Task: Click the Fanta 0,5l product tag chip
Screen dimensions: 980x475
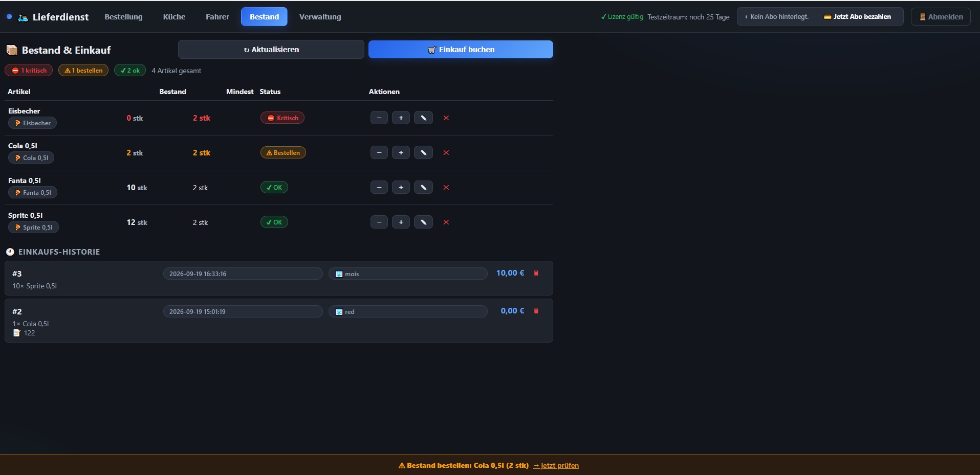Action: click(x=33, y=193)
